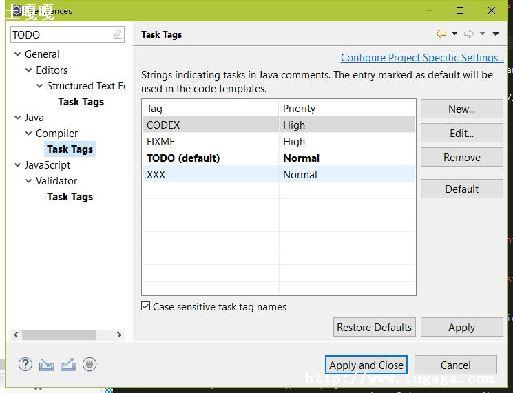
Task: Click the horizontal scrollbar right arrow
Action: point(119,334)
